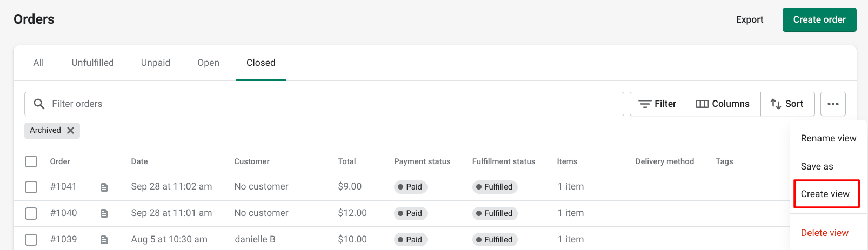The image size is (868, 250).
Task: Open the Columns editor
Action: point(723,104)
